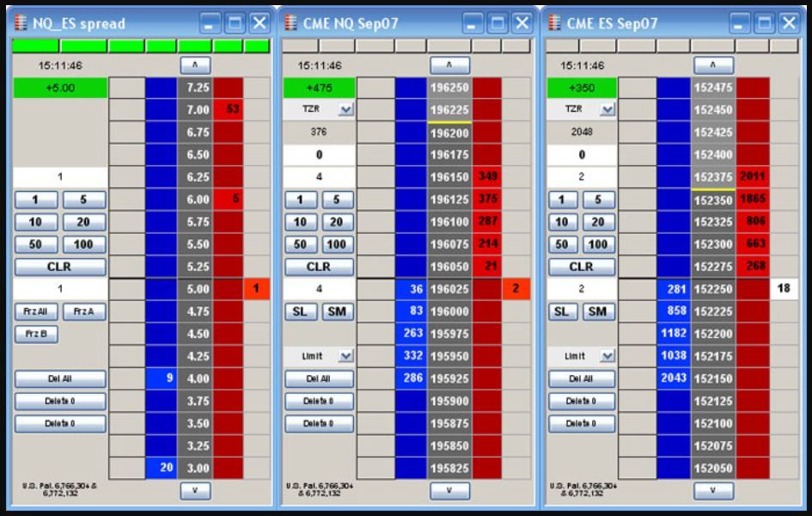Click Frz B in the spread window

pos(36,334)
